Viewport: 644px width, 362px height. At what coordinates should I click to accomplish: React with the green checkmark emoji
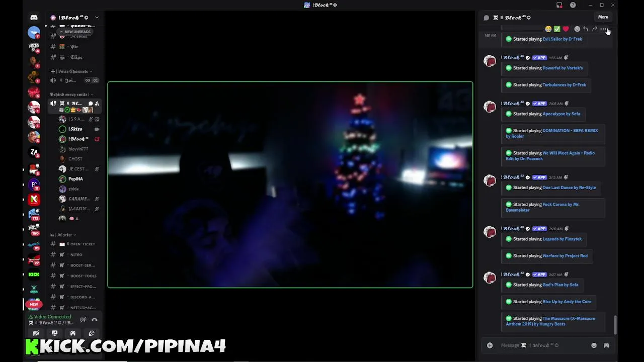557,29
